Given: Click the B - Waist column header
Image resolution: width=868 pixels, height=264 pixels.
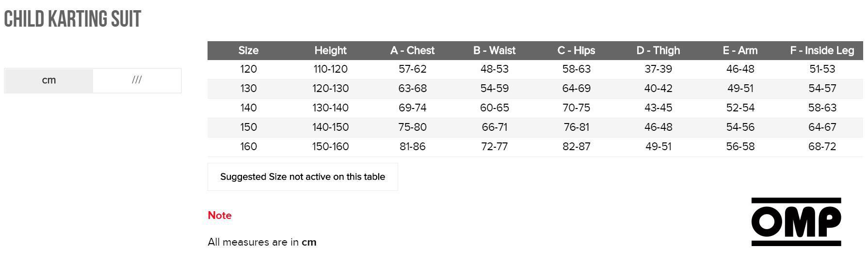Looking at the screenshot, I should pos(494,50).
